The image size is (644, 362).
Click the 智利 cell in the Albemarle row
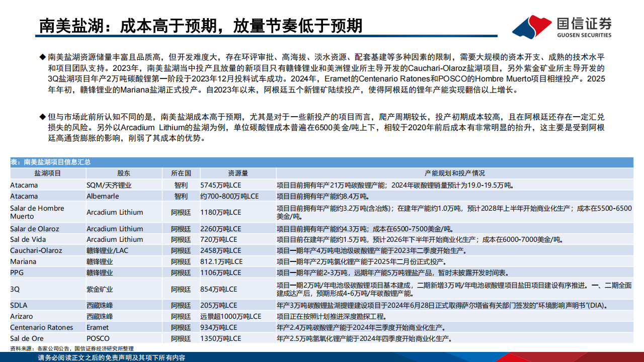(181, 196)
